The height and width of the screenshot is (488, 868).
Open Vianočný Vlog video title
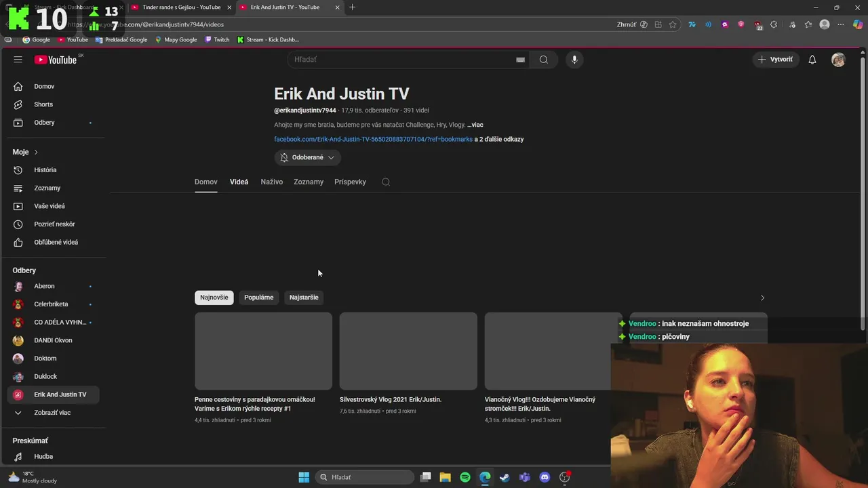click(x=540, y=404)
